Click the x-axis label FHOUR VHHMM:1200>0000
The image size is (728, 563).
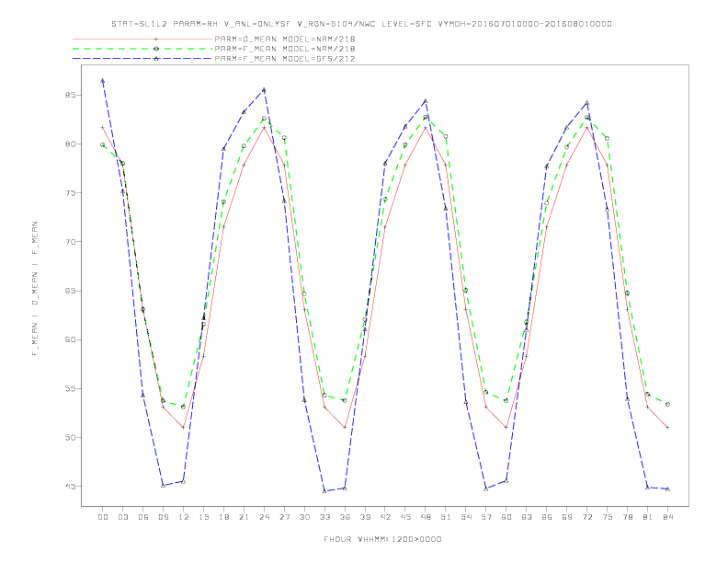point(382,539)
